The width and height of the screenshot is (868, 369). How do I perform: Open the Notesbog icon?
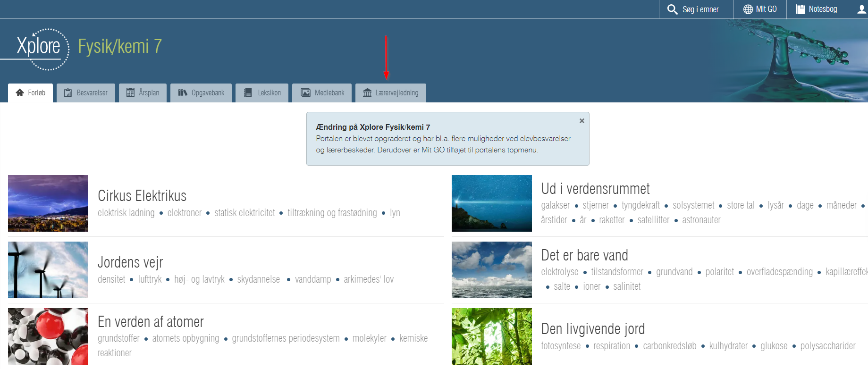(x=801, y=9)
